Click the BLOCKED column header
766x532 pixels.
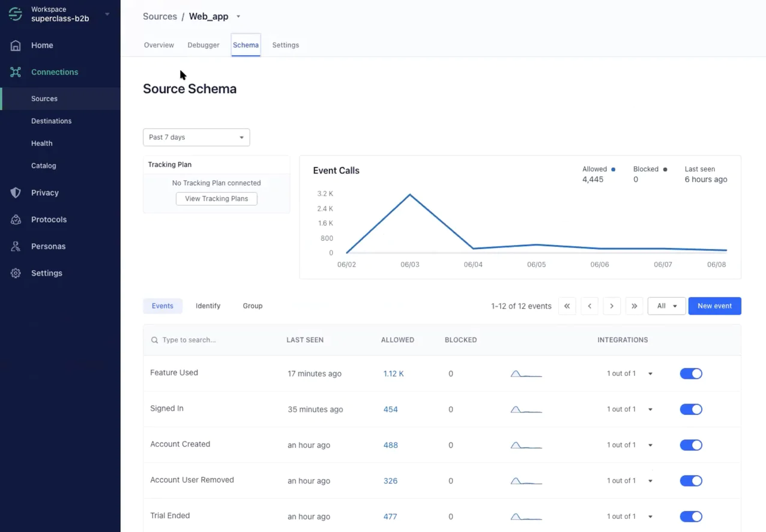click(x=460, y=340)
